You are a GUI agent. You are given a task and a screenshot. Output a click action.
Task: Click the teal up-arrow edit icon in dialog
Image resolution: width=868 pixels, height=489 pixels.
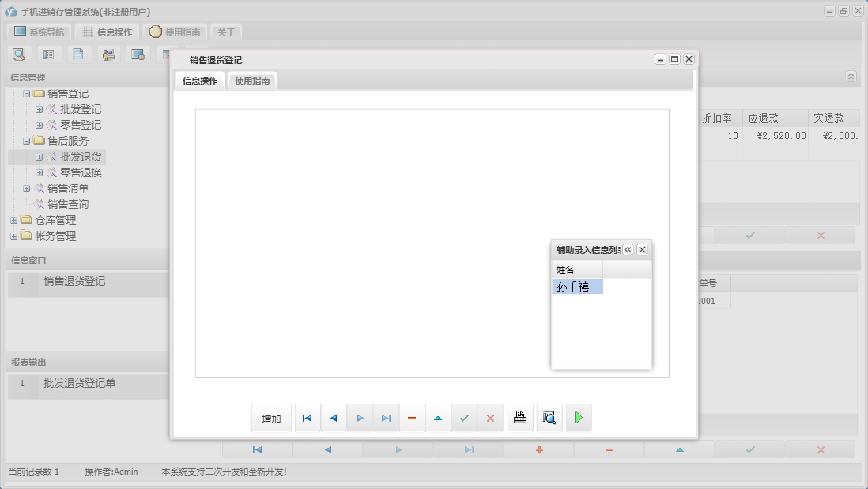point(438,418)
